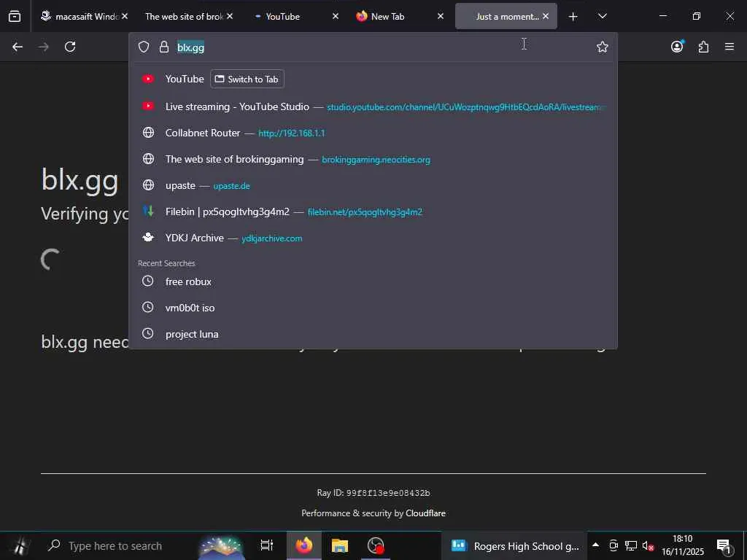Click clock icon beside vm0b0t iso
The height and width of the screenshot is (560, 747).
click(147, 307)
